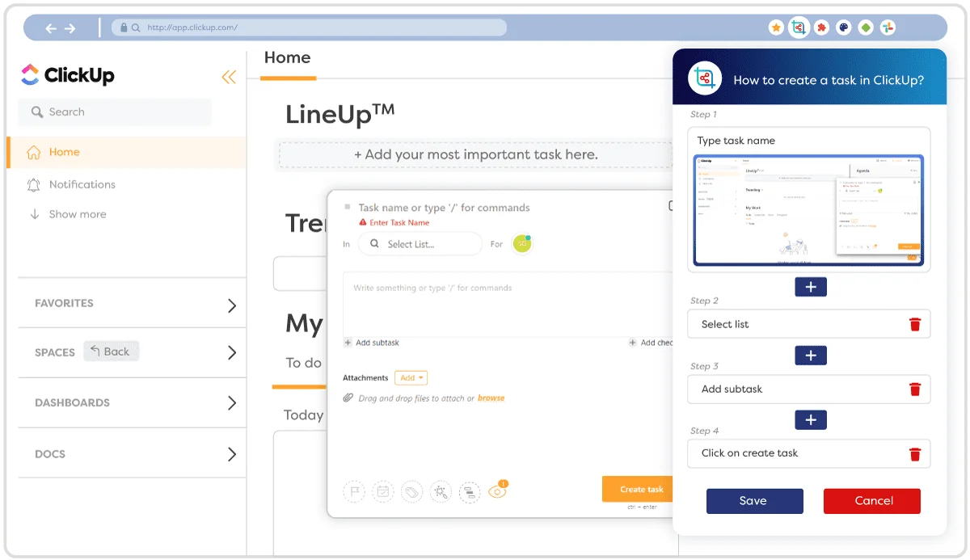Click Show more in the sidebar
The width and height of the screenshot is (970, 560).
point(67,214)
